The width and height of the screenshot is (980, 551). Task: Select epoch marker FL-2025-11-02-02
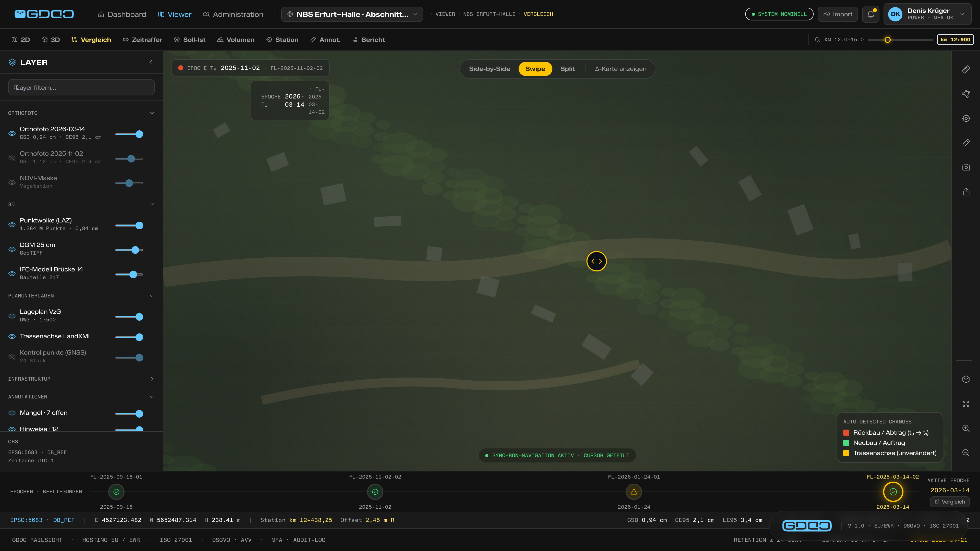click(x=375, y=492)
